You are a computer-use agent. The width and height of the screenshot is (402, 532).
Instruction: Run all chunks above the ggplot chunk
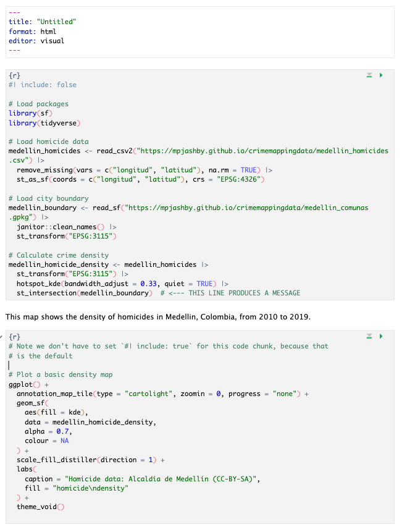tap(369, 336)
